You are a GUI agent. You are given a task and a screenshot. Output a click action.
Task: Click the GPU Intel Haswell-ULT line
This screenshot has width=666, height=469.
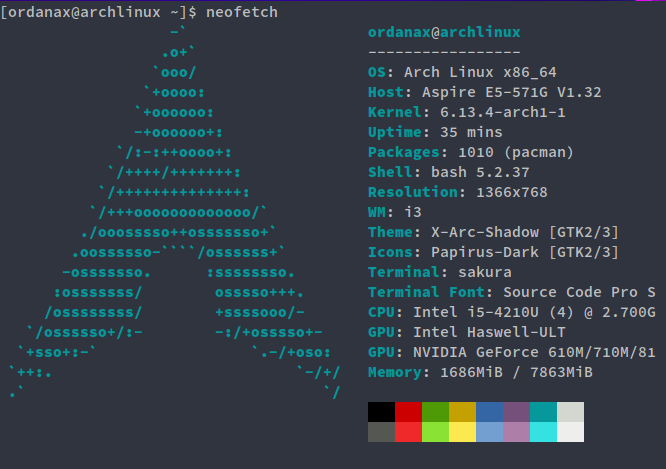[466, 332]
